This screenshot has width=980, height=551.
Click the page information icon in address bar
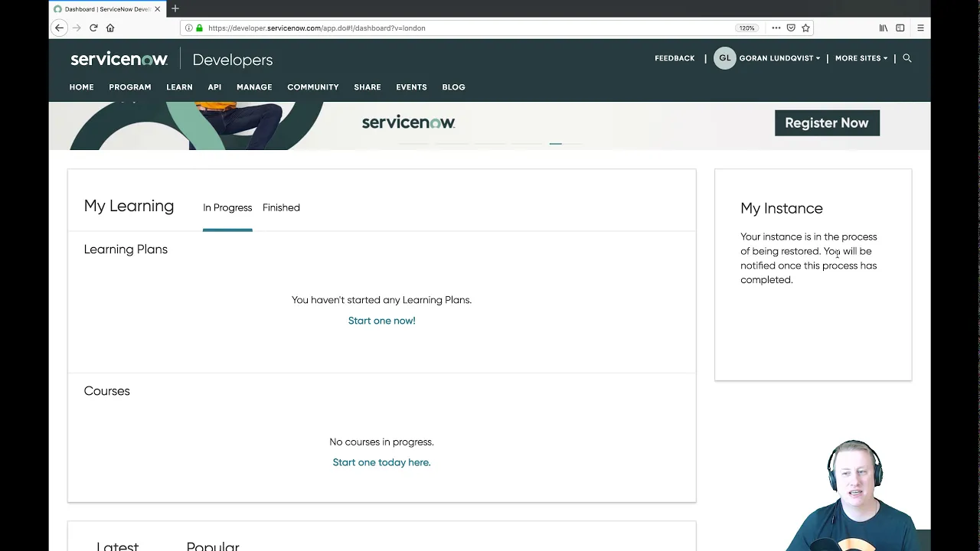[188, 28]
